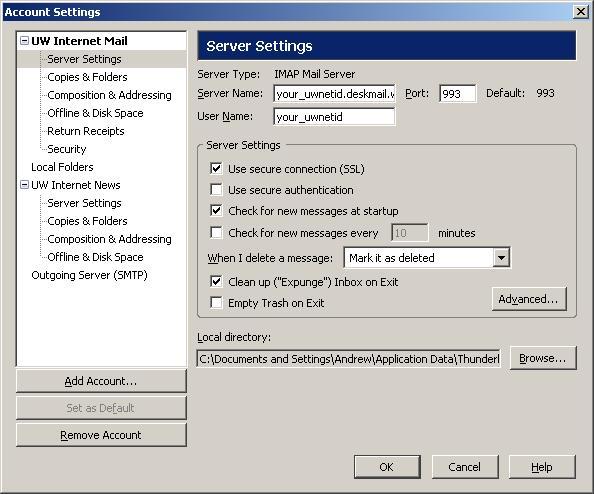The image size is (594, 494).
Task: Open Return Receipts settings
Action: [86, 131]
